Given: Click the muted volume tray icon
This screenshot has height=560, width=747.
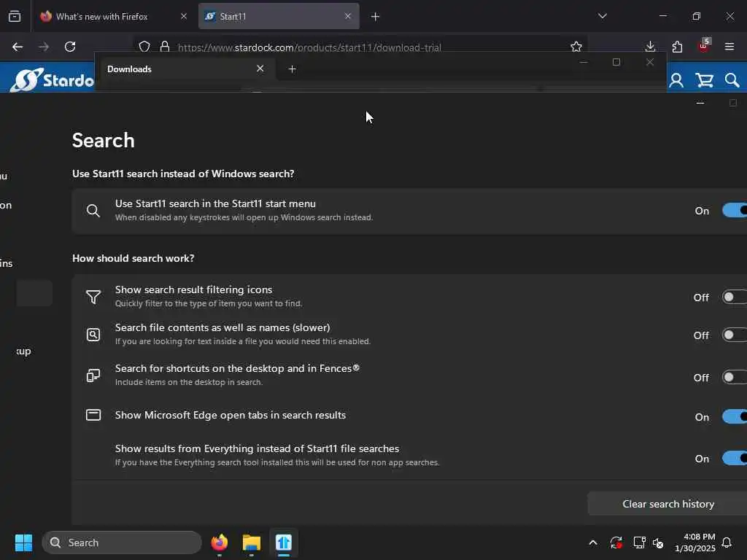Looking at the screenshot, I should tap(659, 542).
